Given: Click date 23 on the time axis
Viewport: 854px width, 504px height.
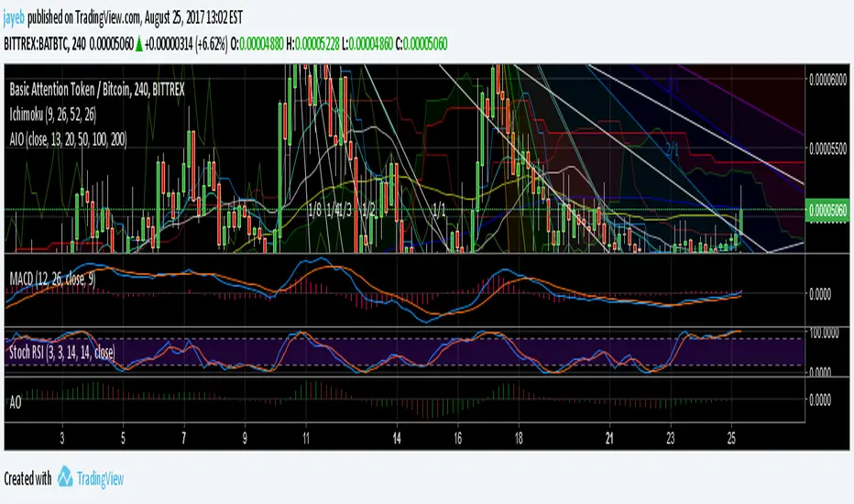Looking at the screenshot, I should (x=671, y=439).
